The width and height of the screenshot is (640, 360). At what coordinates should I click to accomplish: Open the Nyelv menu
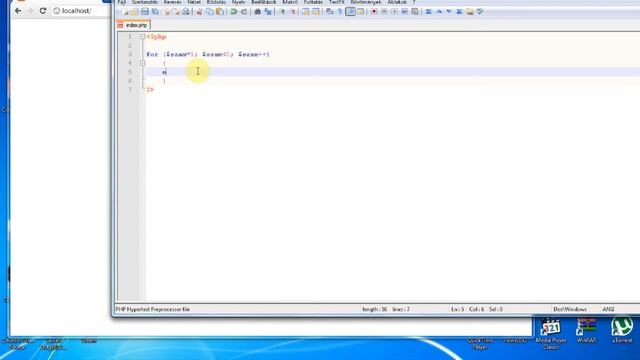coord(238,2)
